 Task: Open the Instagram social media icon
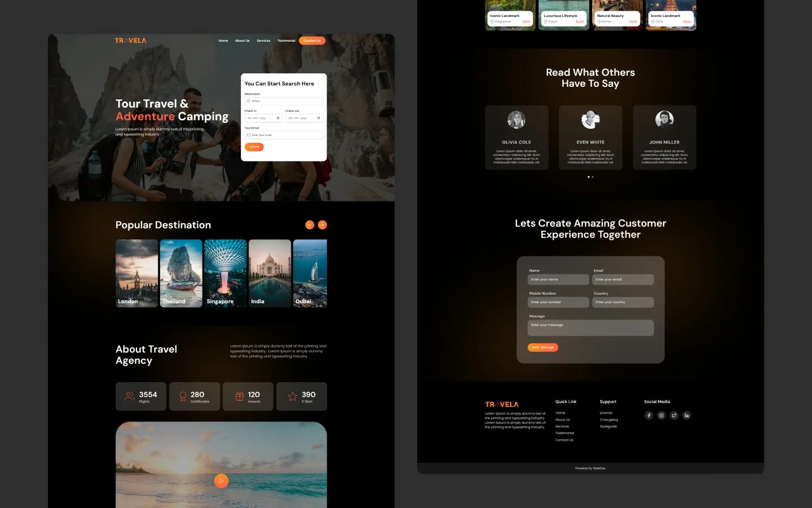tap(661, 415)
